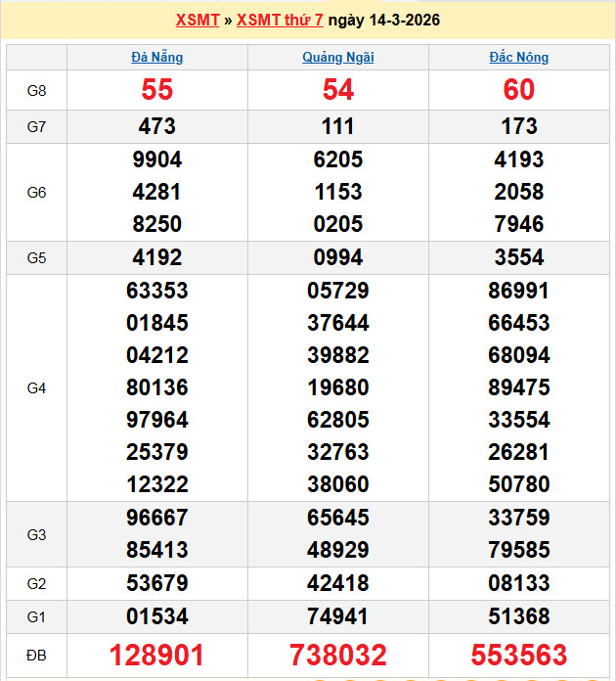The height and width of the screenshot is (681, 616).
Task: Click the G4 row label
Action: pyautogui.click(x=36, y=387)
